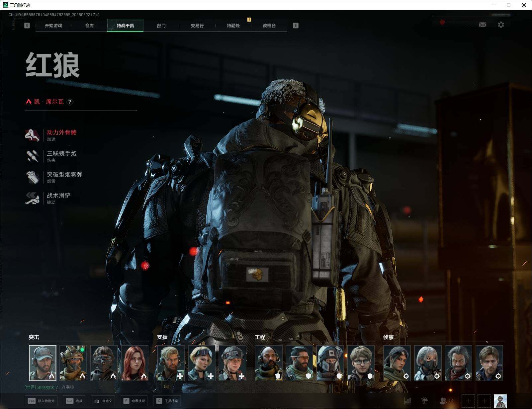This screenshot has height=409, width=532.
Task: Click the question mark beside 凯·席尔瓦
Action: click(70, 102)
